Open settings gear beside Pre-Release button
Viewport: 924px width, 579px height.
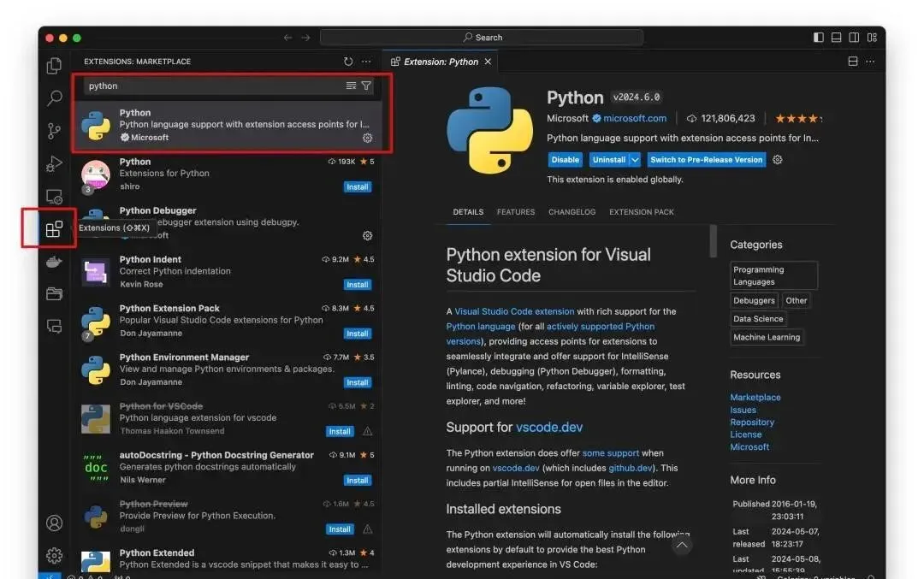(777, 160)
